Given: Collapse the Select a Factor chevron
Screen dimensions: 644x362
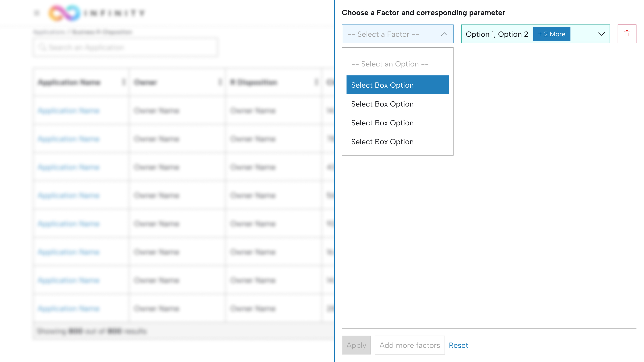Looking at the screenshot, I should click(444, 34).
